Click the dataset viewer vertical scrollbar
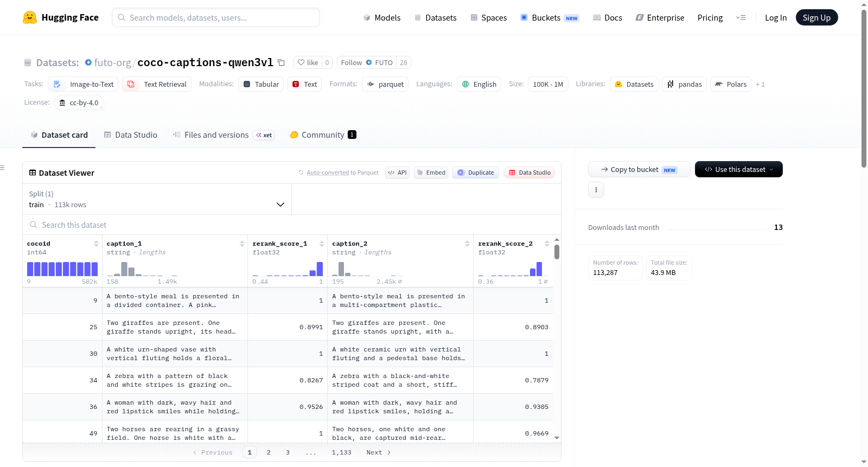 [557, 252]
